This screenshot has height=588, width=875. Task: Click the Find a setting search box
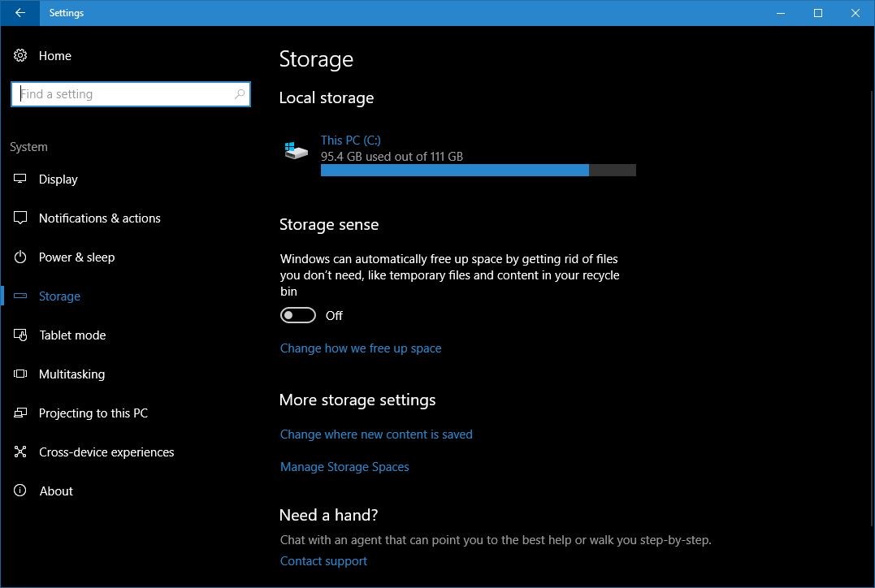130,93
